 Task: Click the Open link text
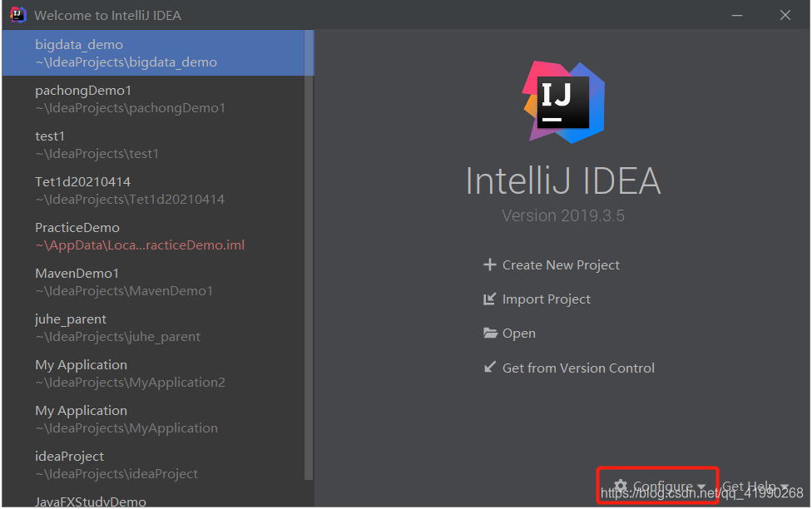[x=519, y=334]
